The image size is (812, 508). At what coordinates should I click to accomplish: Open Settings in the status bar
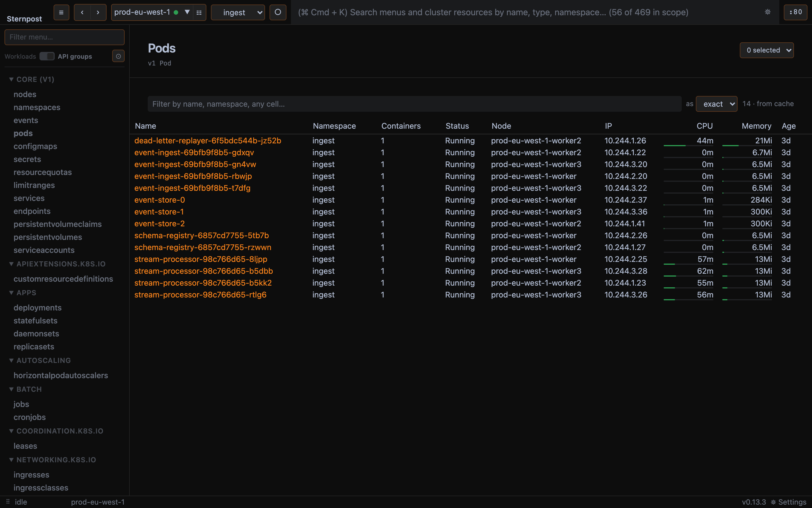point(789,502)
